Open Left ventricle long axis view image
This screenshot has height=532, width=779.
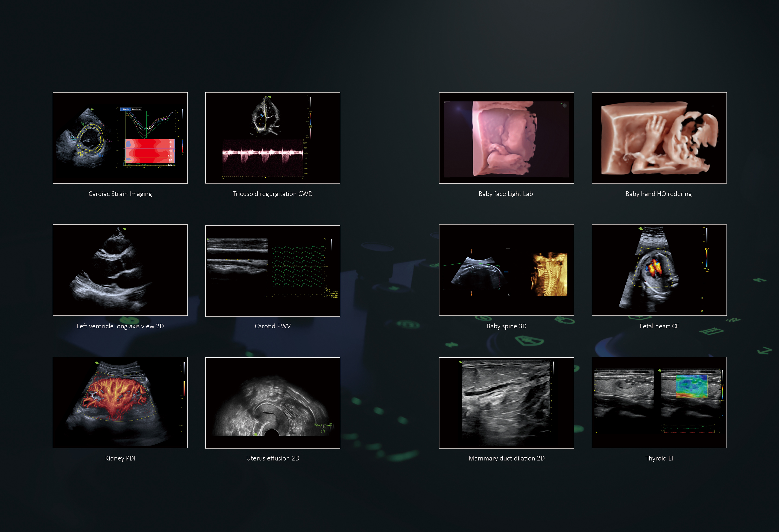pyautogui.click(x=120, y=270)
